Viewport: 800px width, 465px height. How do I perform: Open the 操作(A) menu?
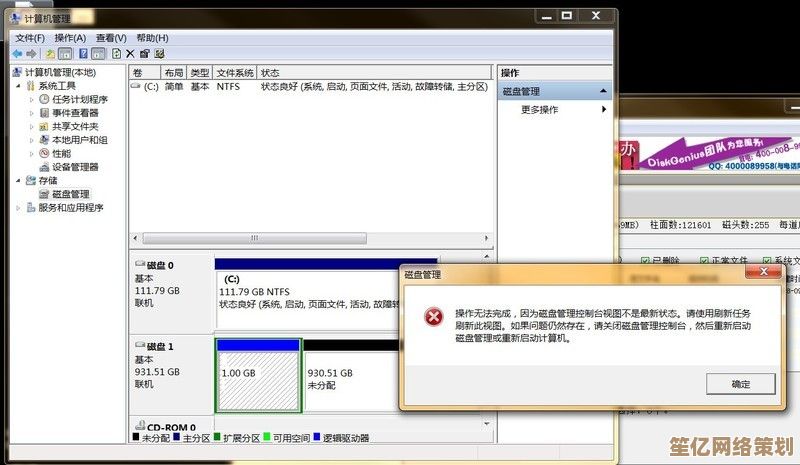point(70,38)
